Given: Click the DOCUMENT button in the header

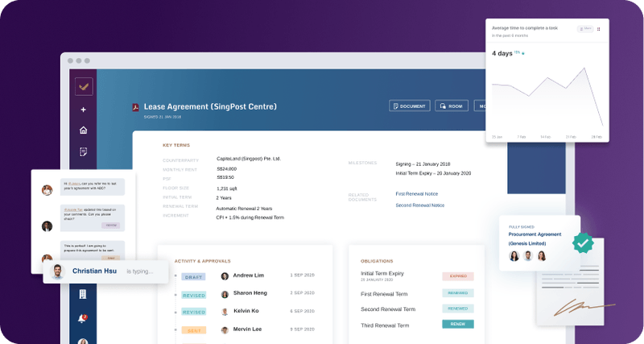Looking at the screenshot, I should tap(410, 106).
